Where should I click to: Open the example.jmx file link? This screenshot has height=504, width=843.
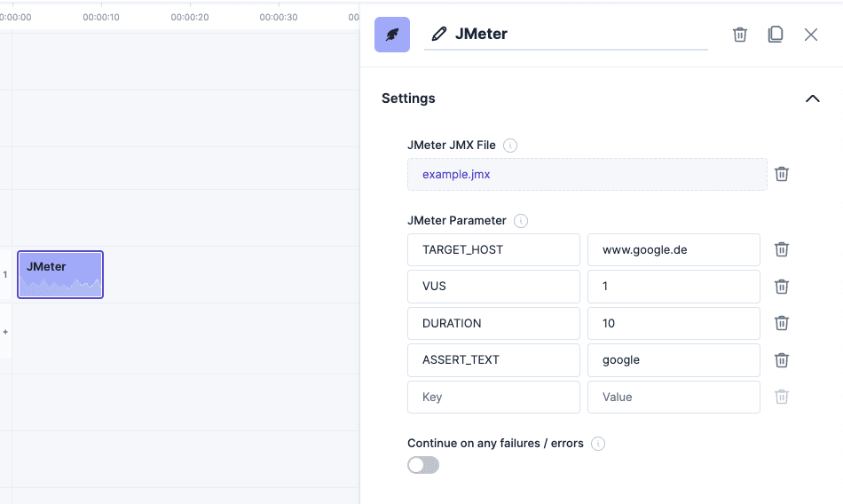[x=456, y=174]
